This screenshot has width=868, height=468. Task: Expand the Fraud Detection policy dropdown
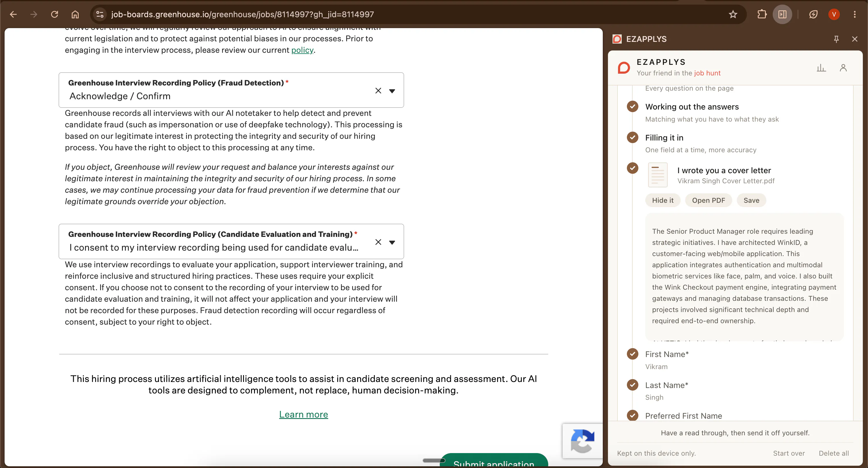392,91
